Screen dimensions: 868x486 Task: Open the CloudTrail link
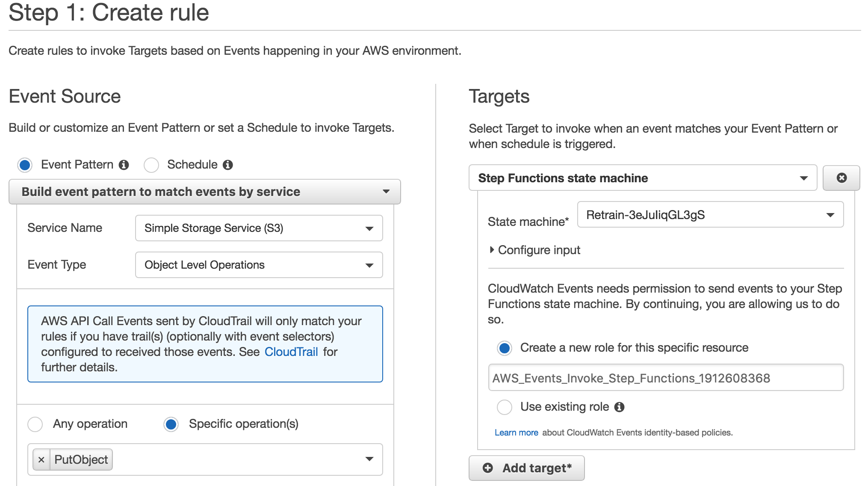[x=291, y=352]
